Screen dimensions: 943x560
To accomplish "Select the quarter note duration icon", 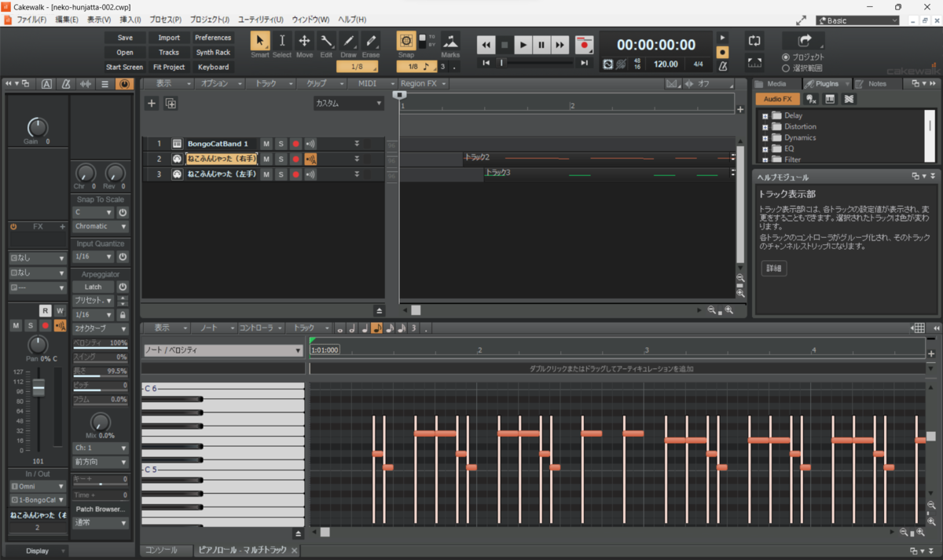I will [x=364, y=328].
